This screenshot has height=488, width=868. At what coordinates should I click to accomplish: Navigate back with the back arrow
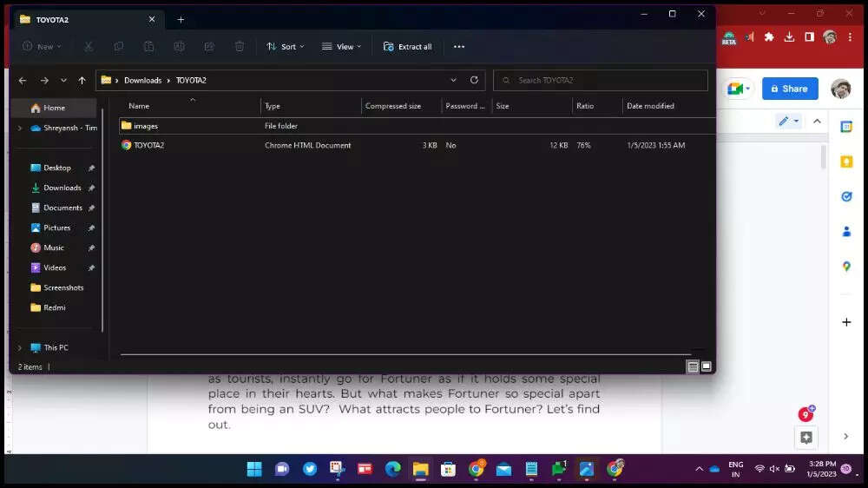[23, 81]
